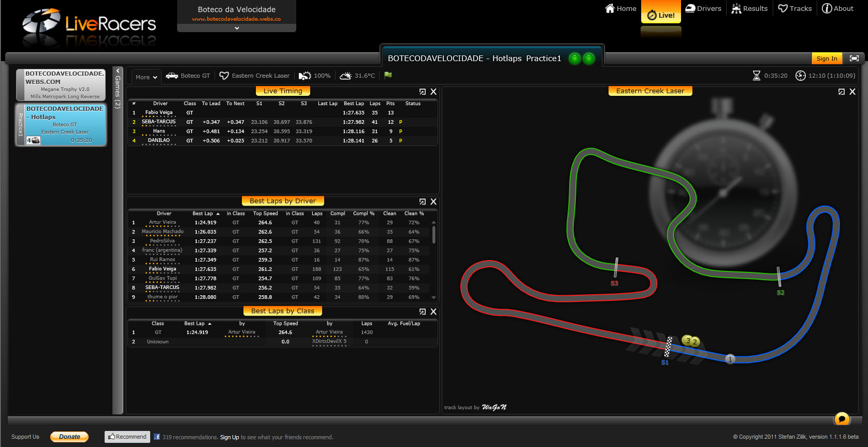This screenshot has height=447, width=868.
Task: Click the first green session status light
Action: tap(574, 59)
